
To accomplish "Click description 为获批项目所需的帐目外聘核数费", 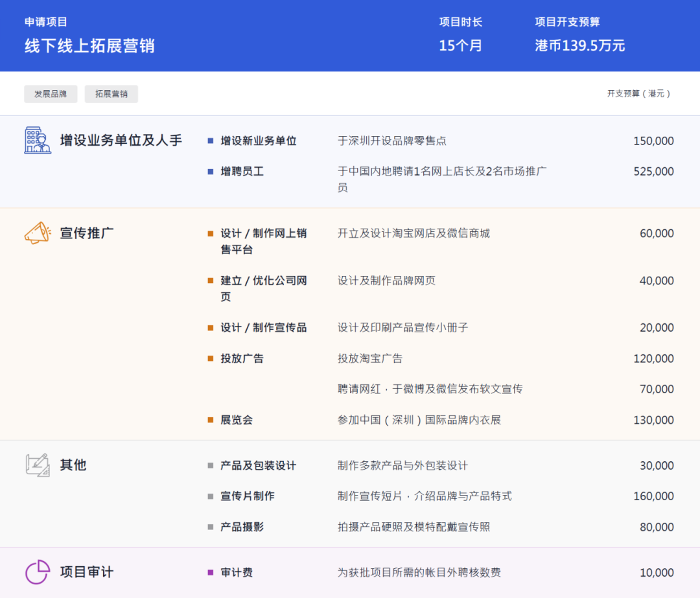I will coord(419,573).
